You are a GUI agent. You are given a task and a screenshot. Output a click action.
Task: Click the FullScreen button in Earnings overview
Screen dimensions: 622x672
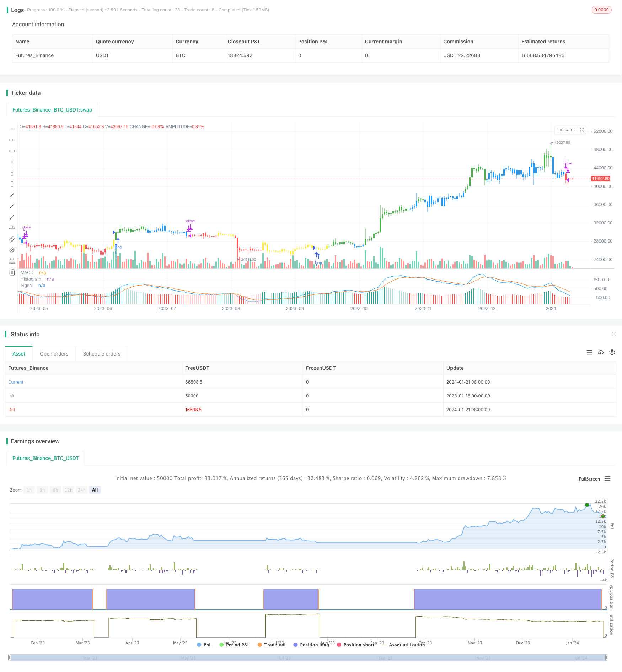(590, 479)
